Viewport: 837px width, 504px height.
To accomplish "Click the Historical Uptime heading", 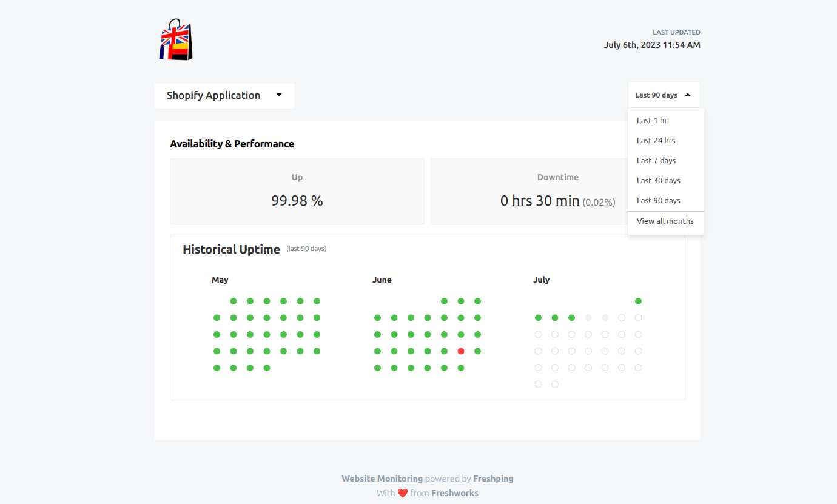I will (231, 249).
